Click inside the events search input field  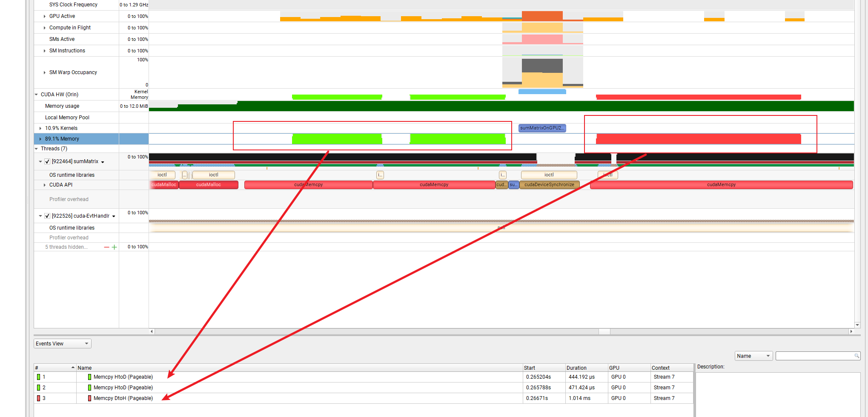click(814, 356)
